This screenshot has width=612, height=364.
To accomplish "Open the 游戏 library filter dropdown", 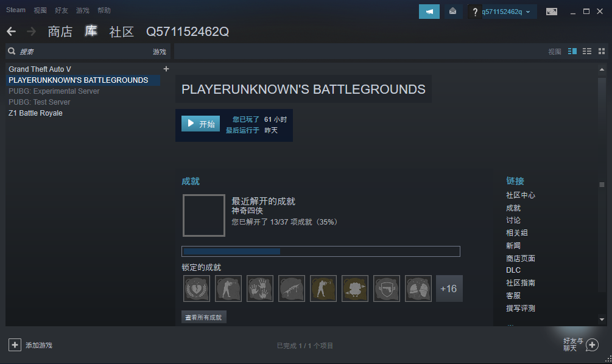I will tap(160, 52).
